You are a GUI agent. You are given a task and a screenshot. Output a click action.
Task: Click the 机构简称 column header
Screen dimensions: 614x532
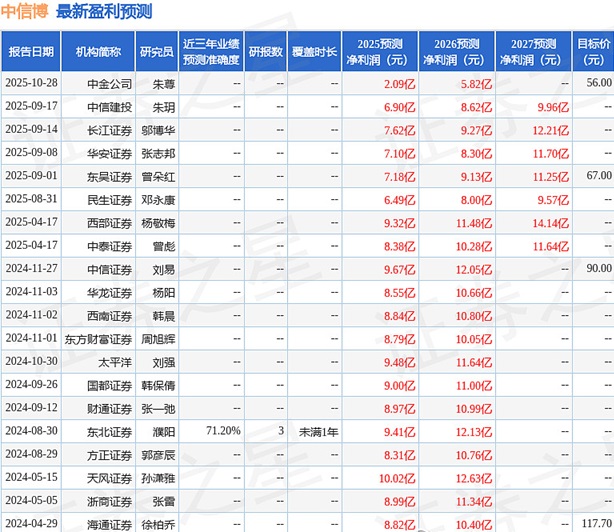98,52
